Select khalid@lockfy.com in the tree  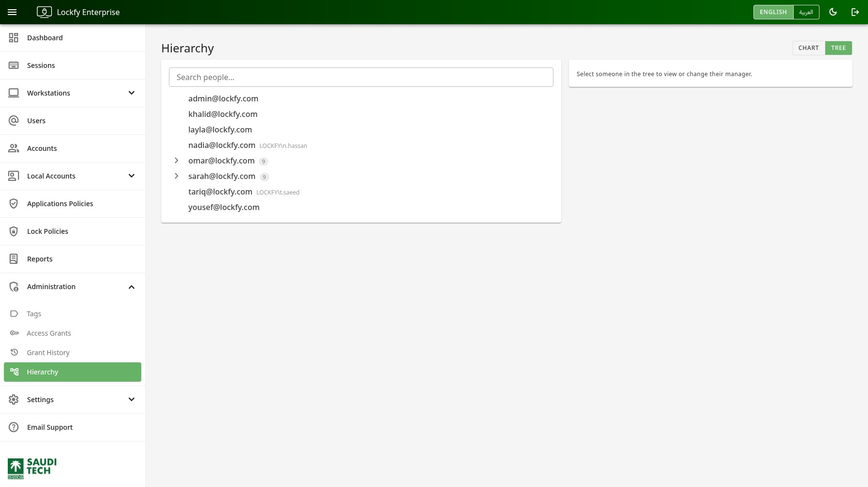223,114
